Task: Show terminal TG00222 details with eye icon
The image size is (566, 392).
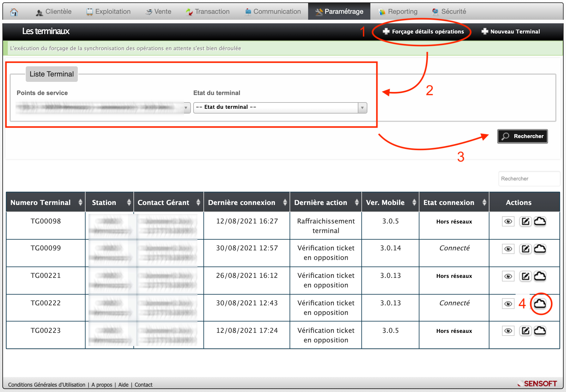Action: point(508,304)
